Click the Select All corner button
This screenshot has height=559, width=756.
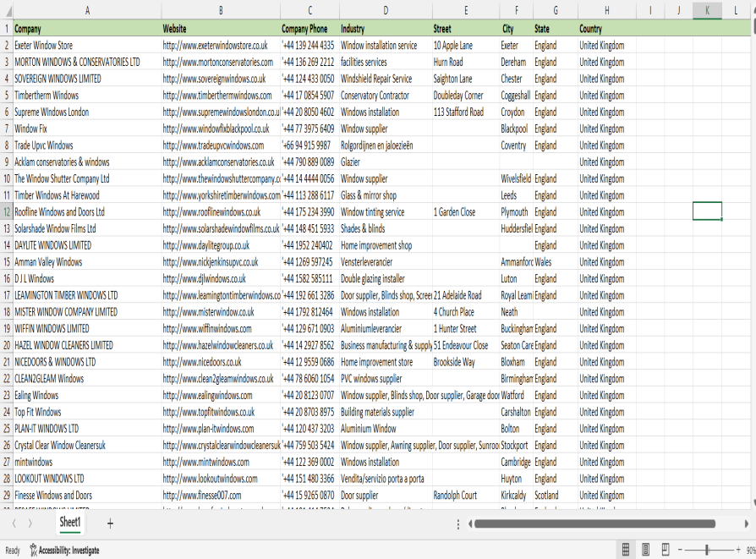click(x=7, y=10)
